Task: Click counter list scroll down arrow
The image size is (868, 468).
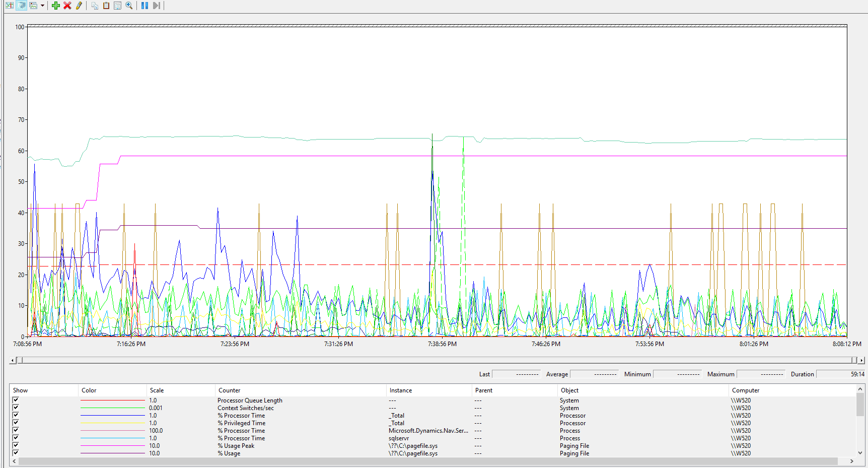Action: (860, 452)
